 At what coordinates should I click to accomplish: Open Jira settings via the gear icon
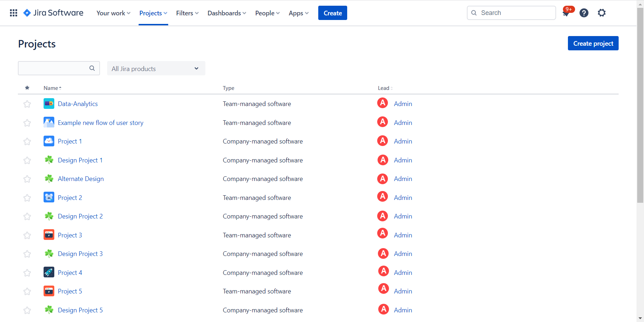point(602,13)
